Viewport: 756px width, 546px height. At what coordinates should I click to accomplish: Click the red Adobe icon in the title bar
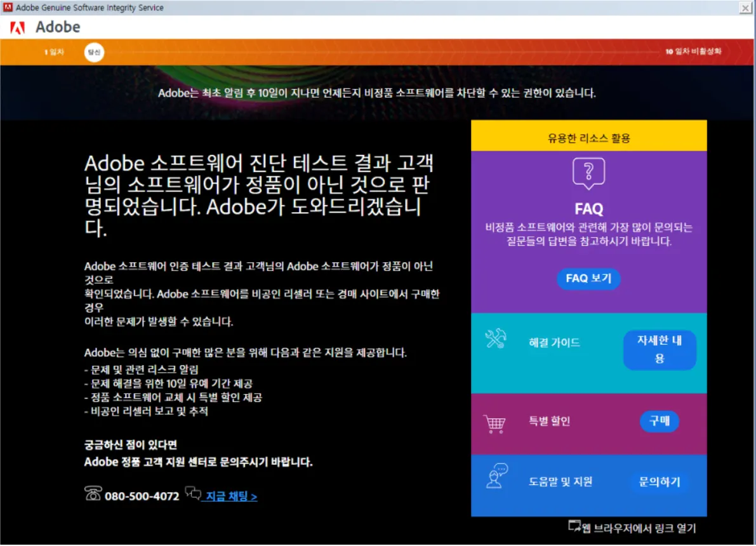(x=7, y=8)
